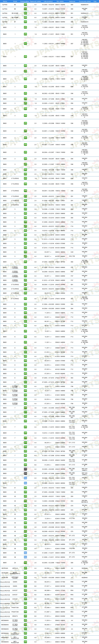The height and width of the screenshot is (644, 99).
Task: Click ON diesel icon in BMW 7 220kW / 300KM row
Action: pos(25,469)
